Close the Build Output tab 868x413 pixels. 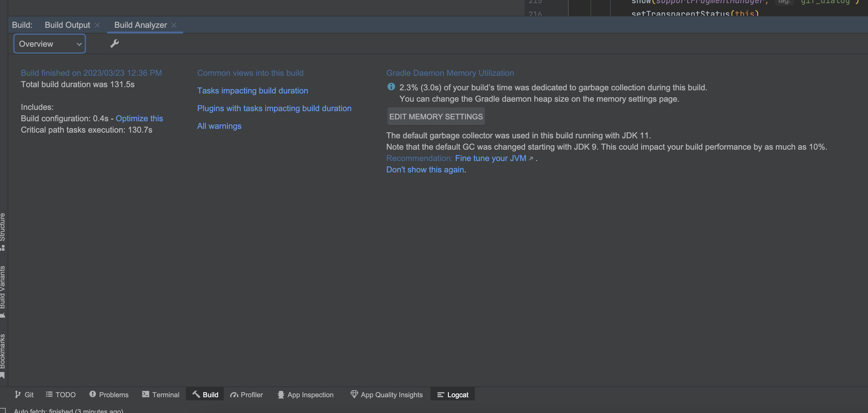point(97,25)
